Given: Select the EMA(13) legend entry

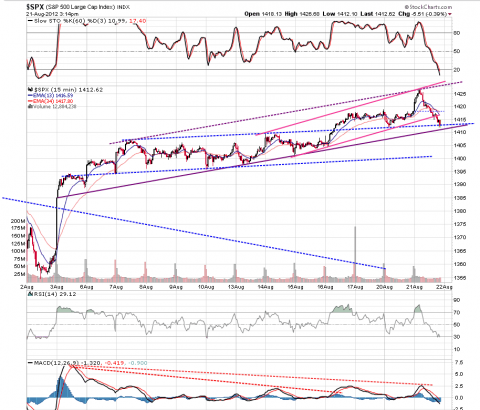Looking at the screenshot, I should 51,96.
